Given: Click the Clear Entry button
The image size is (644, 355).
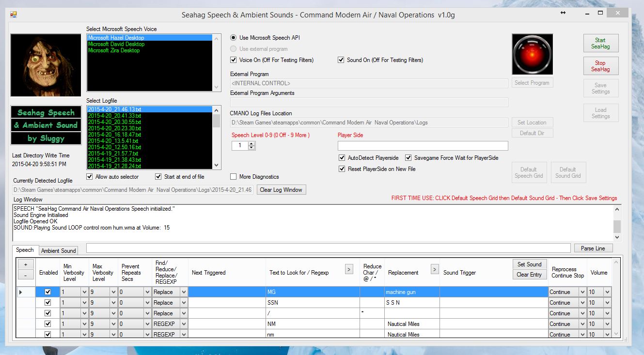Looking at the screenshot, I should pos(529,275).
